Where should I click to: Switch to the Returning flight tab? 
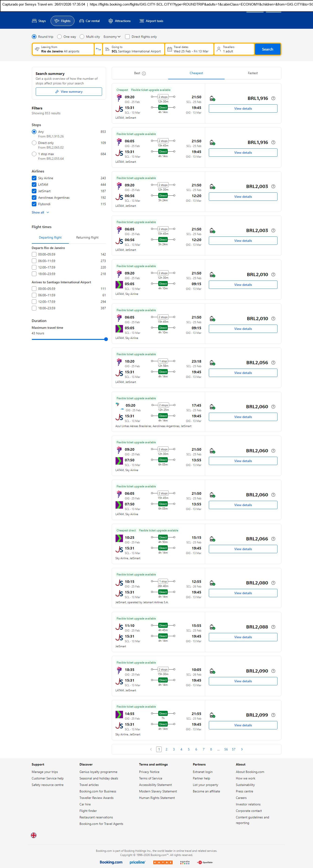point(87,238)
